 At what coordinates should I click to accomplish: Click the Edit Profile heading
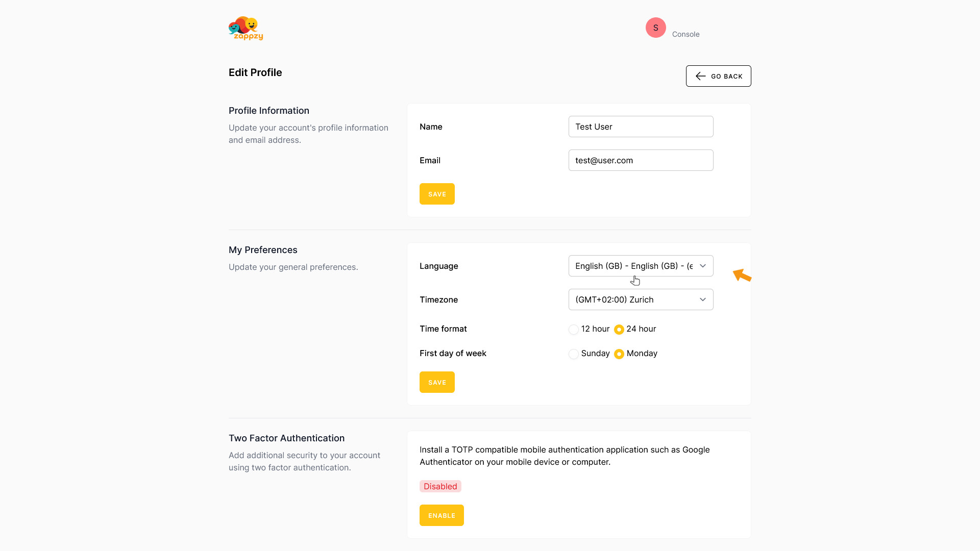pos(255,72)
